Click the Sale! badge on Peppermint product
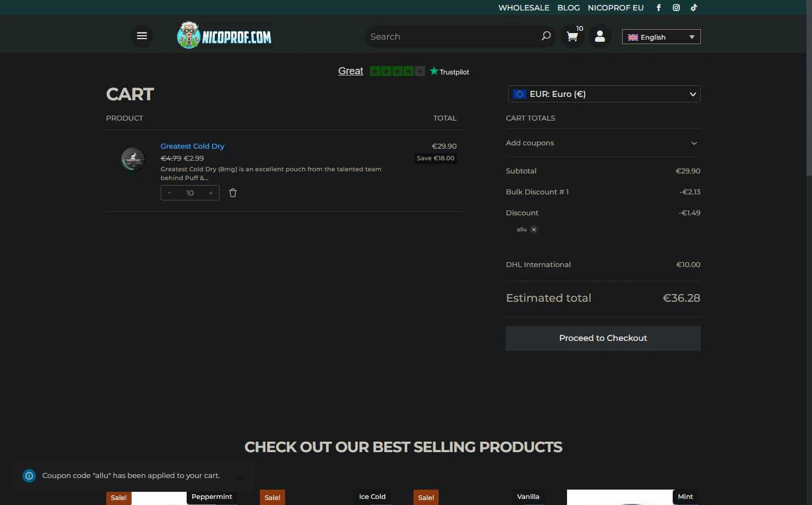Screen dimensions: 812x505 pyautogui.click(x=118, y=497)
